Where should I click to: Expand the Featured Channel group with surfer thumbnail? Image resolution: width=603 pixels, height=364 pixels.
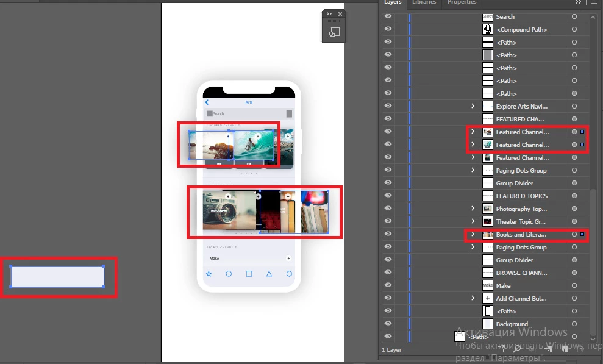473,144
